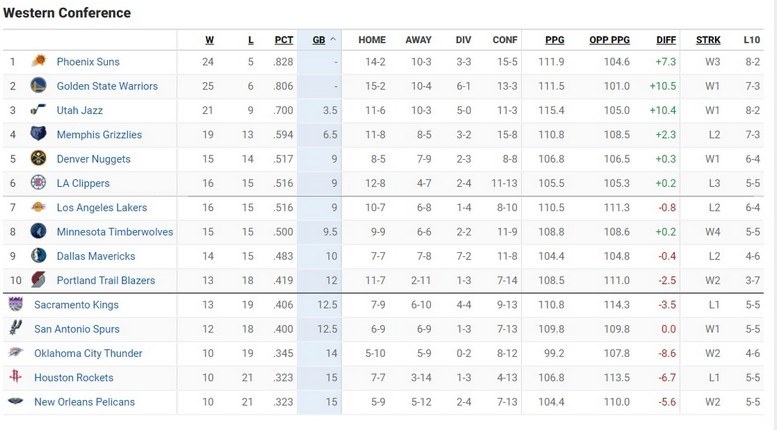Sort standings by W column header
This screenshot has height=430, width=777.
(x=209, y=40)
